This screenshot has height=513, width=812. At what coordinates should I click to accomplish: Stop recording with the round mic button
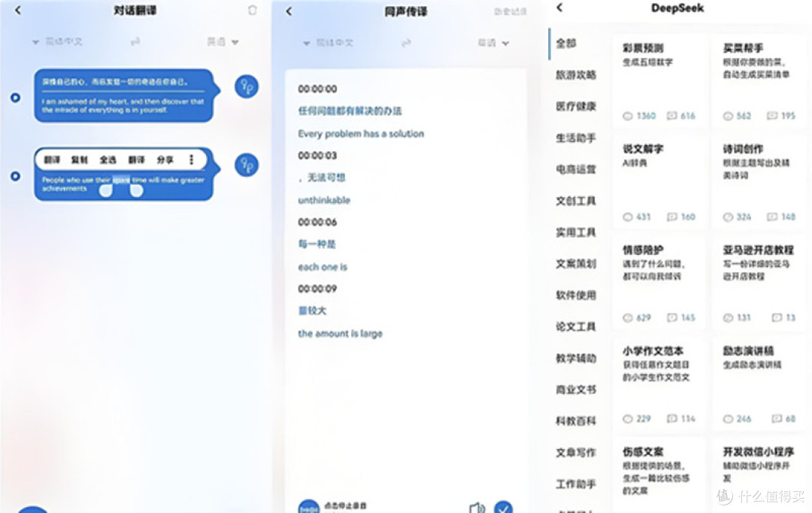309,507
